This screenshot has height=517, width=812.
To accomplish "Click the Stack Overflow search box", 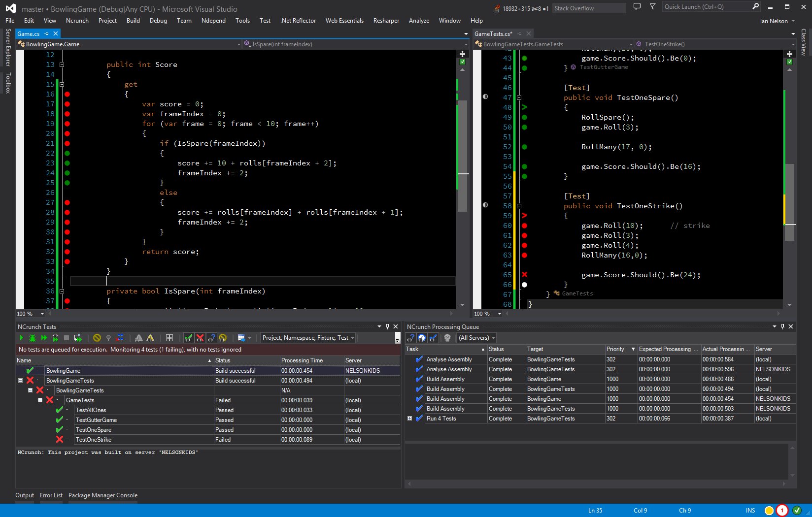I will (x=589, y=8).
